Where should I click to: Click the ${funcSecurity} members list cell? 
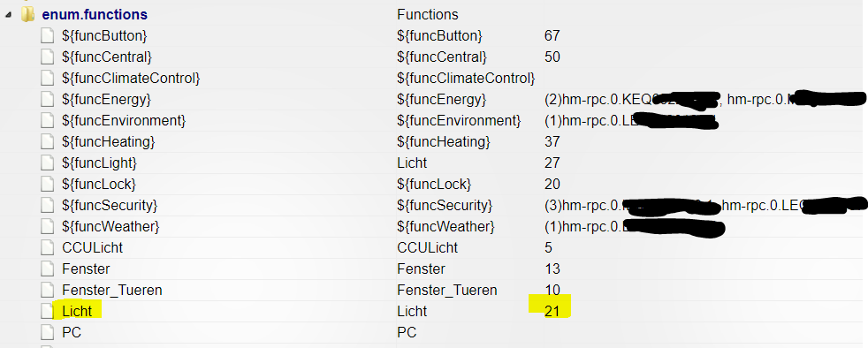705,205
